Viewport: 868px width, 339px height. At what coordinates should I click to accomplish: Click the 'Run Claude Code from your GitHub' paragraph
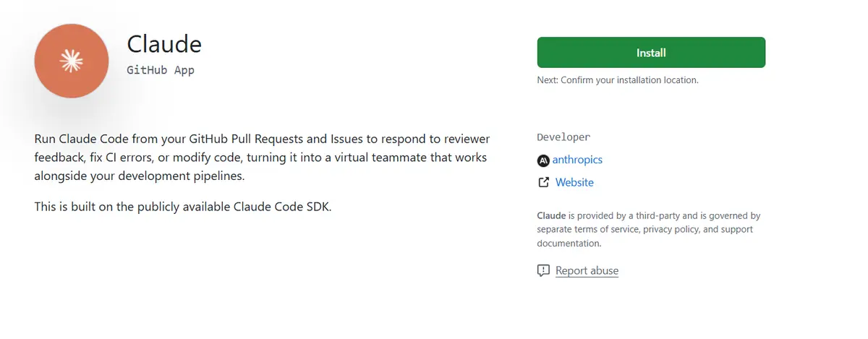tap(262, 157)
